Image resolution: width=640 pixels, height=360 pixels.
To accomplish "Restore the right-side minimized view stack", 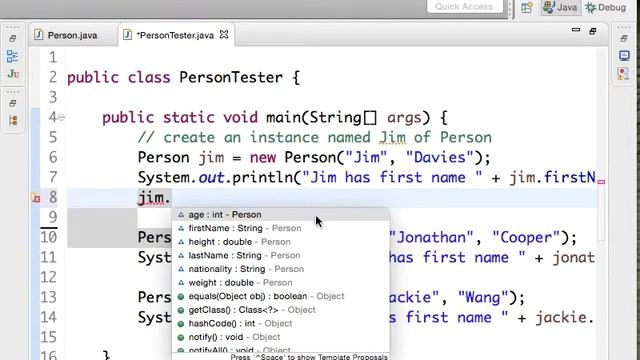I will click(624, 39).
